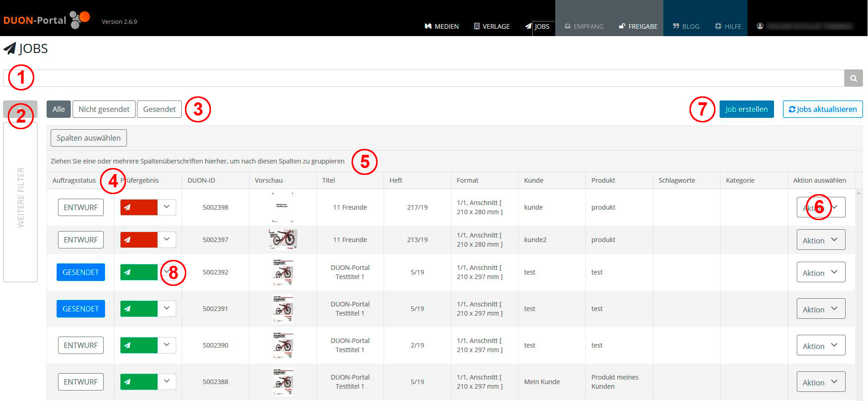The image size is (868, 401).
Task: Click GESENDET status for job 5002392
Action: pos(81,272)
